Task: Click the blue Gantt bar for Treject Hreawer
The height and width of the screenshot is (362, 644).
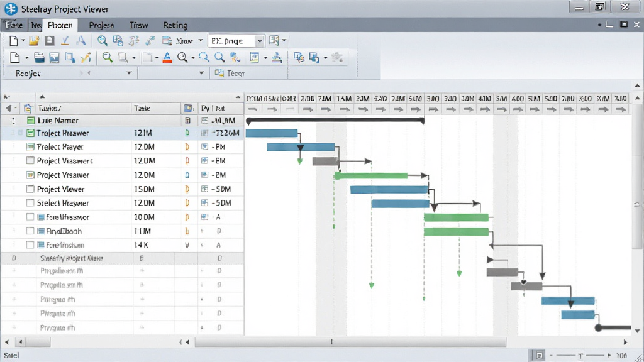Action: [x=272, y=133]
